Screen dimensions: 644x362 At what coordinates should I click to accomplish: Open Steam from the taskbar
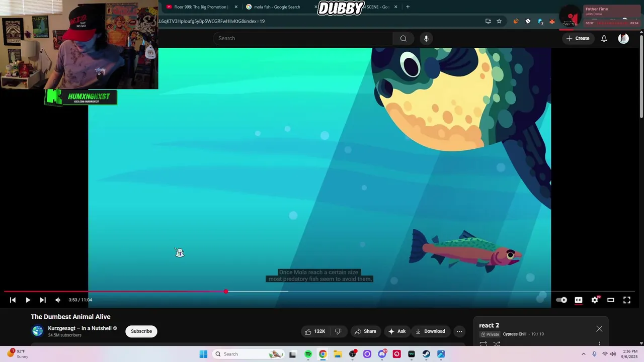pos(426,354)
